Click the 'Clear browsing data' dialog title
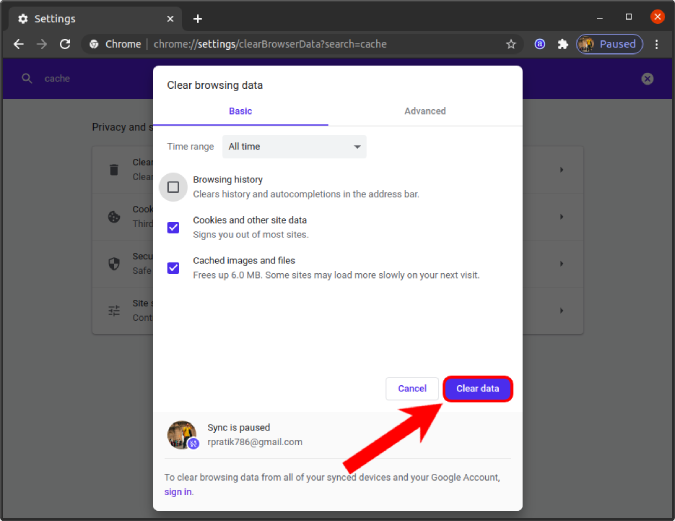 [215, 85]
